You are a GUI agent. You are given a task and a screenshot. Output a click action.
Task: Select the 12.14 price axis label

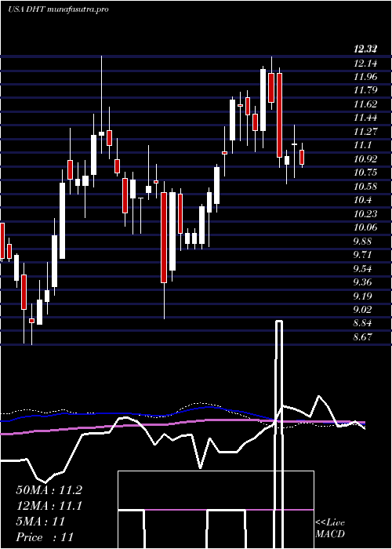click(365, 64)
